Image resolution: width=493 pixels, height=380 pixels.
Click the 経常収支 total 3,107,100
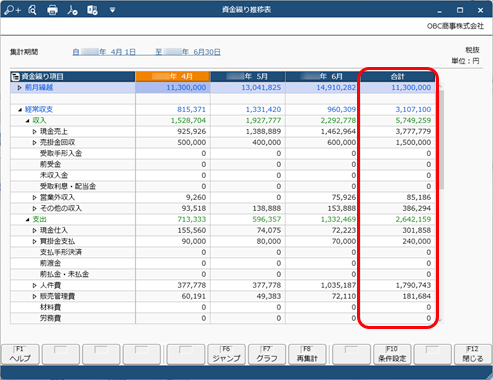coord(413,110)
